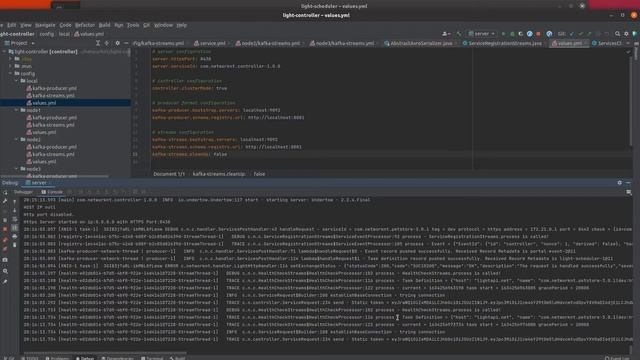The width and height of the screenshot is (640, 360).
Task: Switch to the service.yml editor tab
Action: (210, 43)
